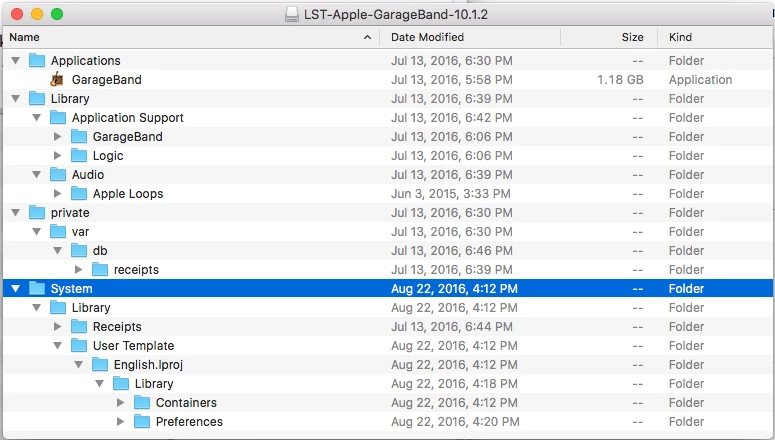Select the User Template row name
Image resolution: width=775 pixels, height=440 pixels.
point(133,346)
